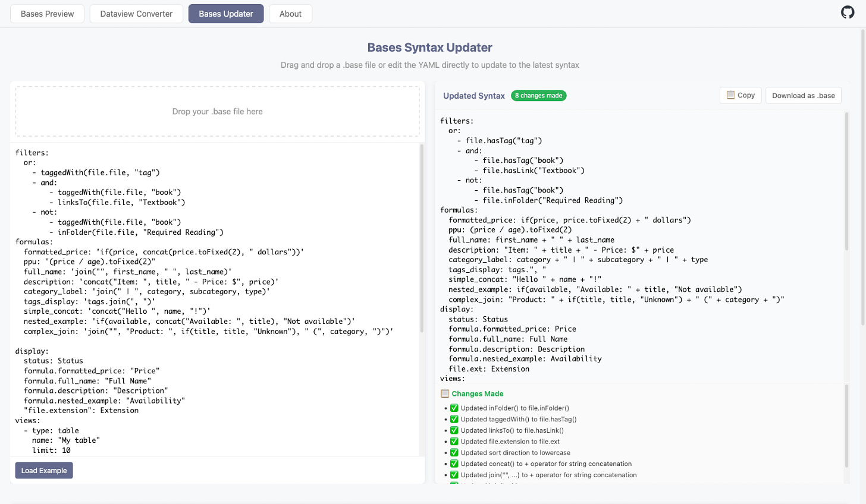
Task: Click the Changes Made clipboard icon
Action: tap(444, 393)
